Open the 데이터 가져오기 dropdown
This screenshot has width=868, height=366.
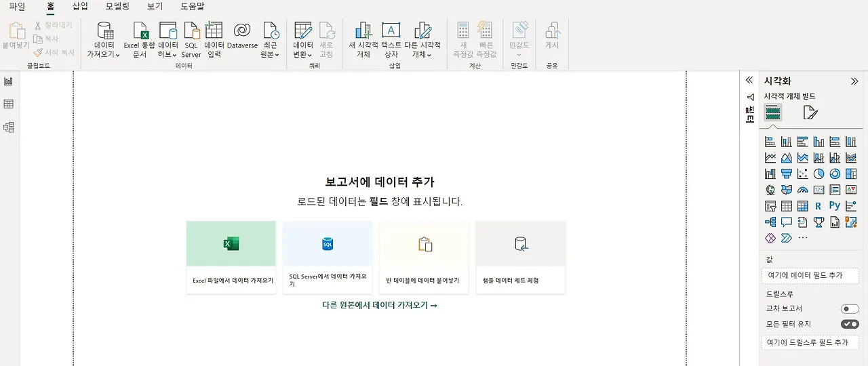(104, 40)
